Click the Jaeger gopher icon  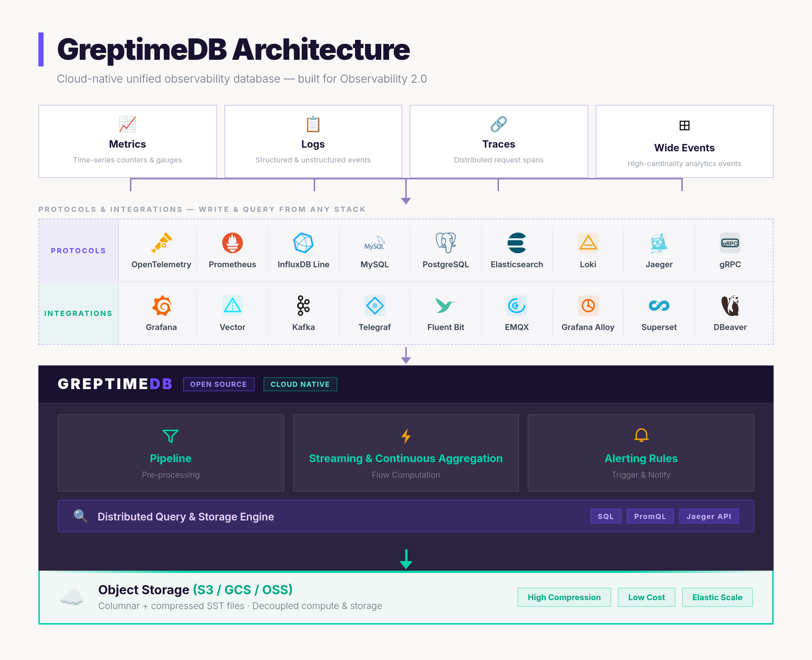(x=659, y=243)
